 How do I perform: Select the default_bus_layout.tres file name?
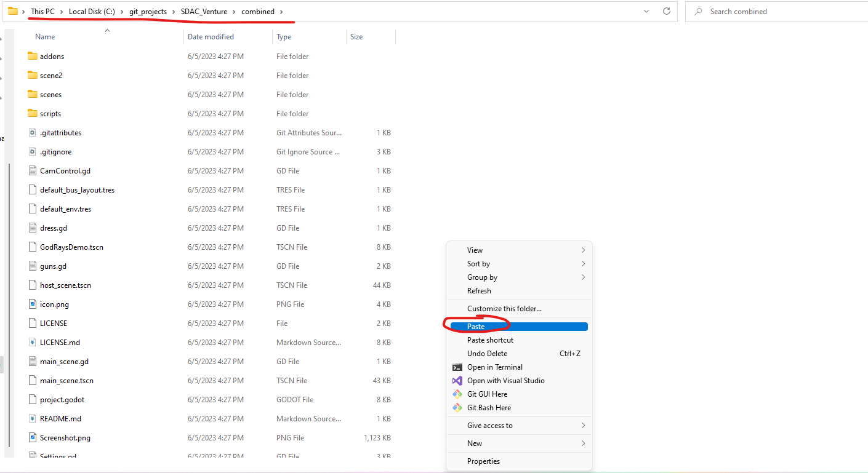click(x=77, y=190)
